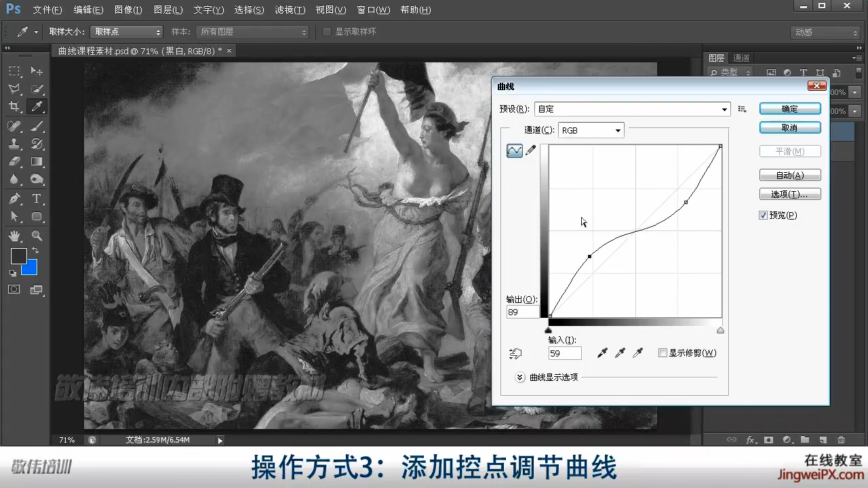868x488 pixels.
Task: Open the 图像 menu
Action: pyautogui.click(x=128, y=10)
